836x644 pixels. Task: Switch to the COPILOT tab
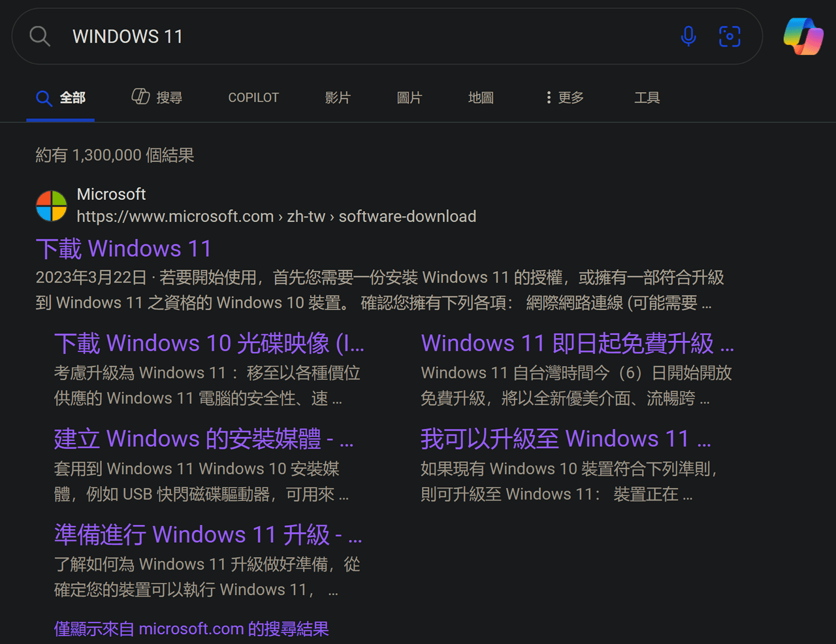pos(253,98)
